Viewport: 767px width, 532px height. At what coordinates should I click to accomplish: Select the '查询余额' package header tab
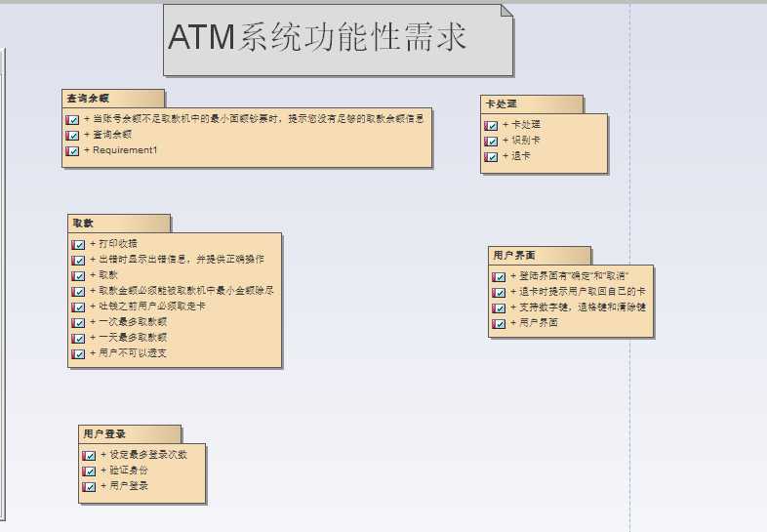pos(113,99)
